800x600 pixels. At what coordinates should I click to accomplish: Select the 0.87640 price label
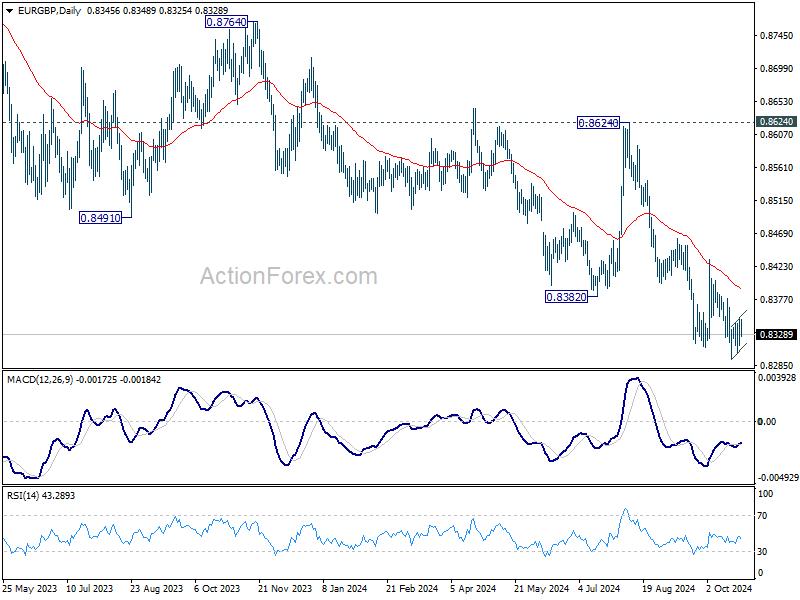pyautogui.click(x=227, y=22)
